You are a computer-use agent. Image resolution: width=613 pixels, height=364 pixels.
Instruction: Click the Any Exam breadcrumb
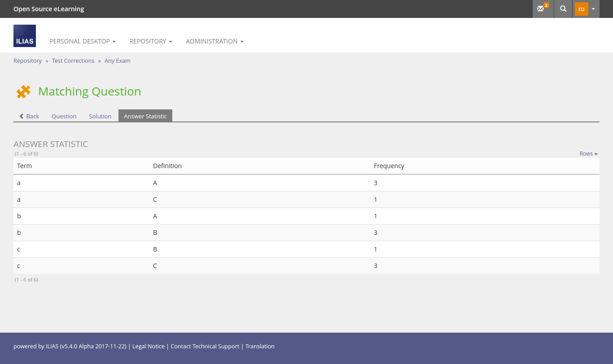point(118,61)
